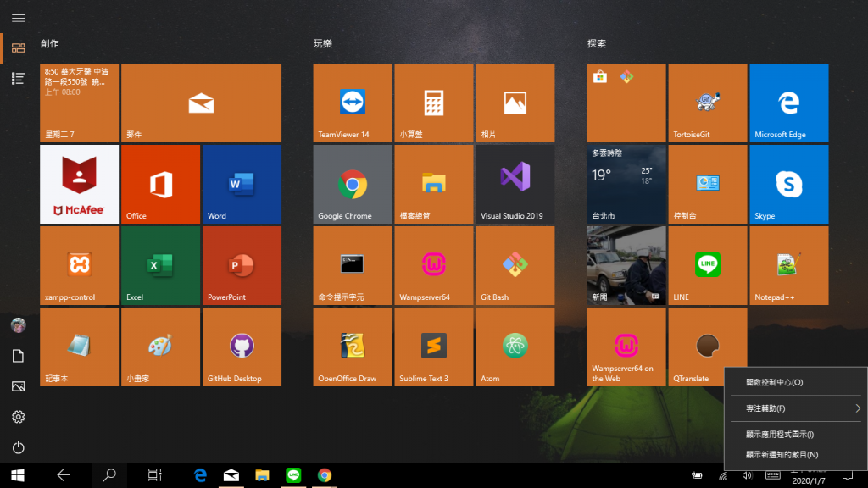The height and width of the screenshot is (488, 868).
Task: Open Edge from the taskbar
Action: pyautogui.click(x=200, y=475)
